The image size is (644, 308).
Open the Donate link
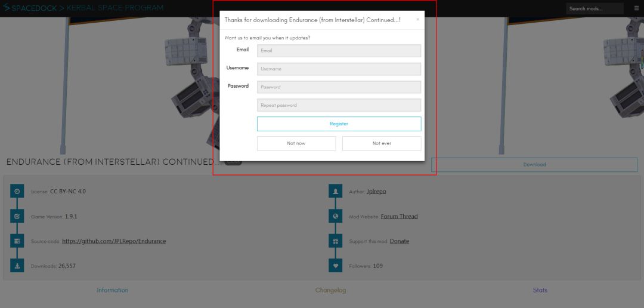[x=399, y=241]
